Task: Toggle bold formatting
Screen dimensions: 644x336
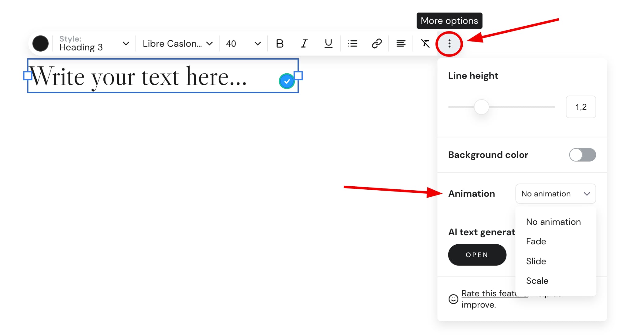Action: (279, 43)
